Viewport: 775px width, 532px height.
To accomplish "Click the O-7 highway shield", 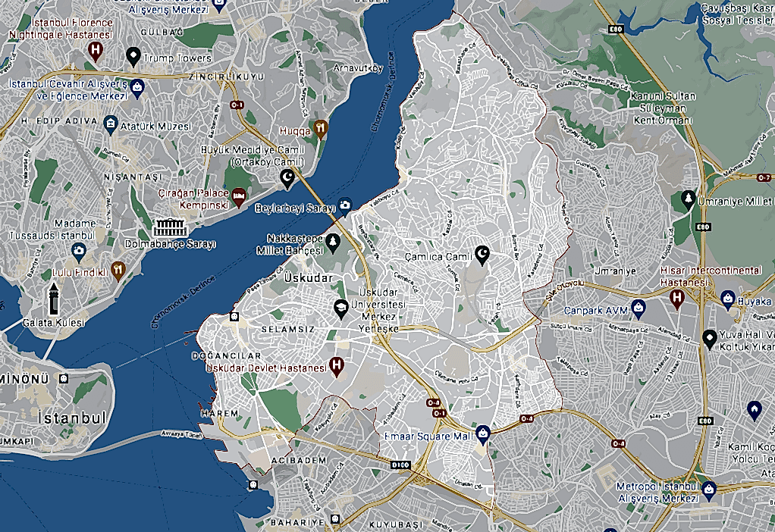I will pyautogui.click(x=764, y=177).
